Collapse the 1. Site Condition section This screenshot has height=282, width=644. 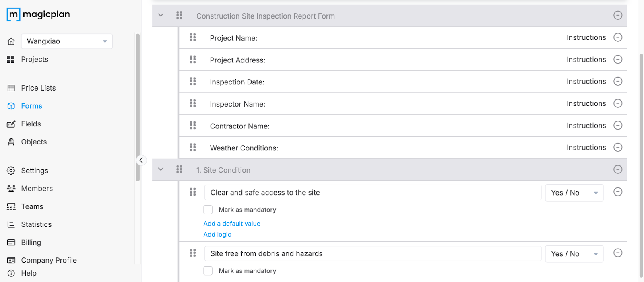[x=161, y=169]
